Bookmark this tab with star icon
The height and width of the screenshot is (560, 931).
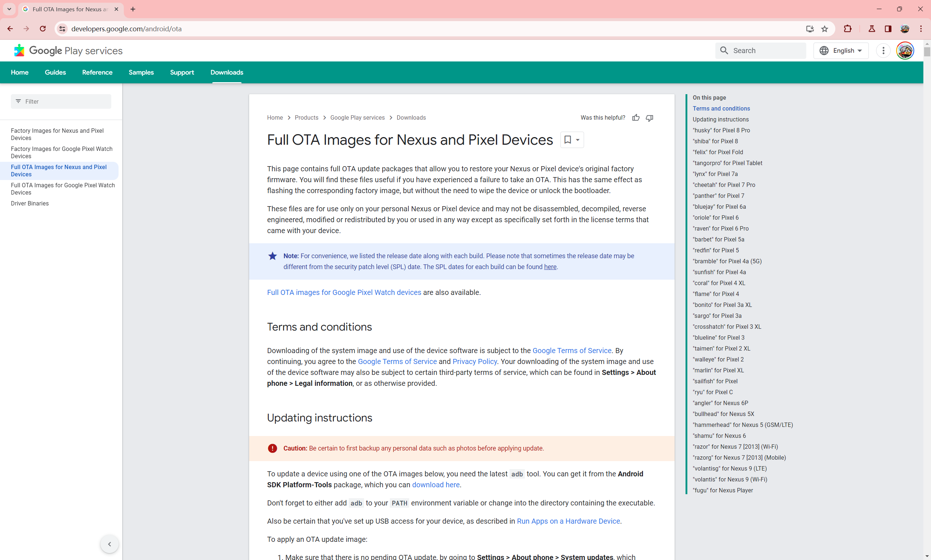[x=824, y=29]
